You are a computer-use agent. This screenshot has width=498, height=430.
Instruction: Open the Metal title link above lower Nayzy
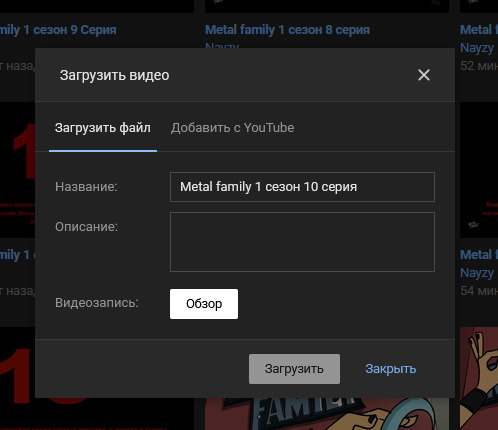479,255
